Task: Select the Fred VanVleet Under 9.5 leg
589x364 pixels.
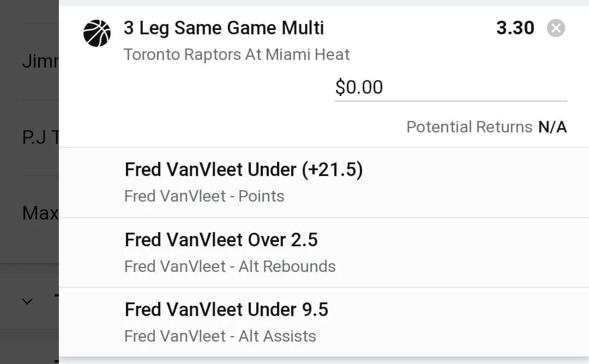Action: [x=324, y=323]
